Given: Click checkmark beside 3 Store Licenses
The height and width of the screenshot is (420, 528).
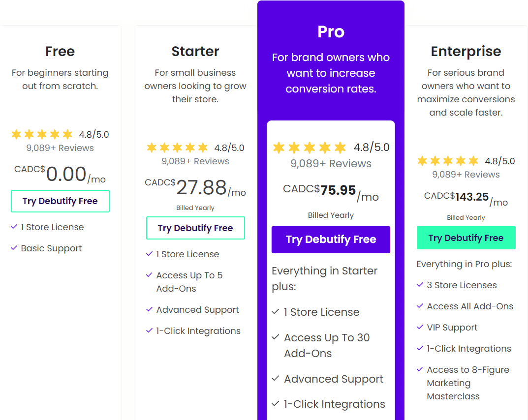Looking at the screenshot, I should 420,285.
